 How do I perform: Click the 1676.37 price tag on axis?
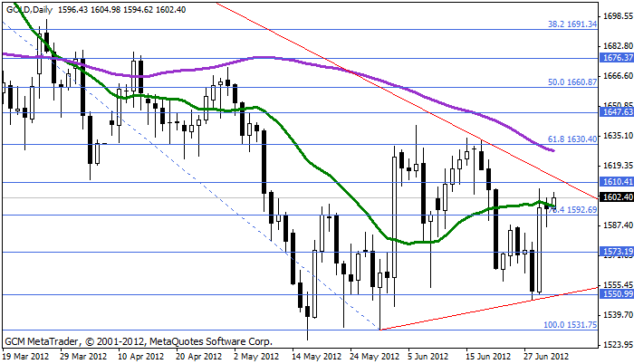(x=616, y=57)
